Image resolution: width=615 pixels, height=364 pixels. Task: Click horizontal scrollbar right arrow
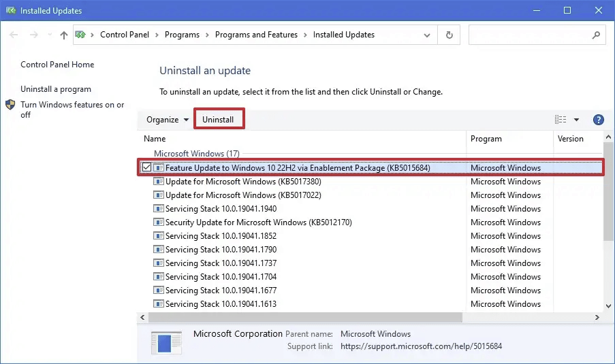597,317
